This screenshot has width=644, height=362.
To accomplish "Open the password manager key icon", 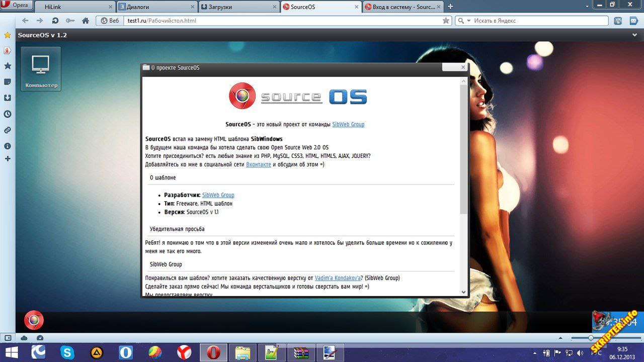I will pyautogui.click(x=70, y=21).
